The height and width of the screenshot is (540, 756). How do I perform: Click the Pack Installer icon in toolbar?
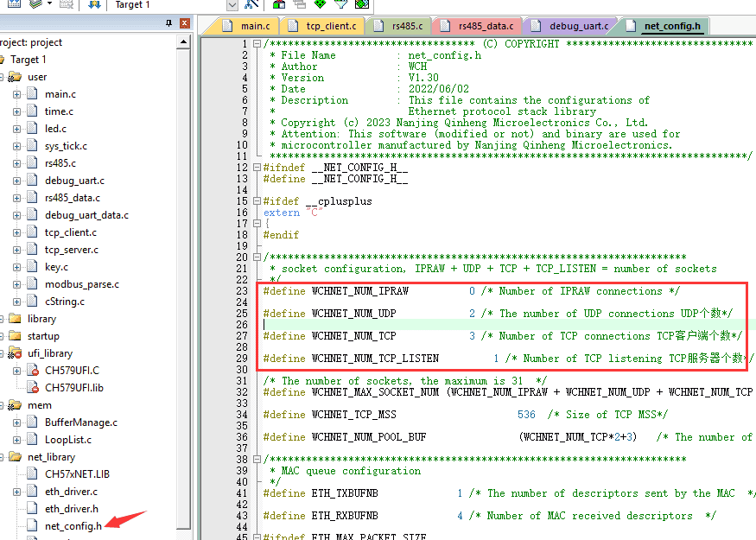(x=362, y=4)
